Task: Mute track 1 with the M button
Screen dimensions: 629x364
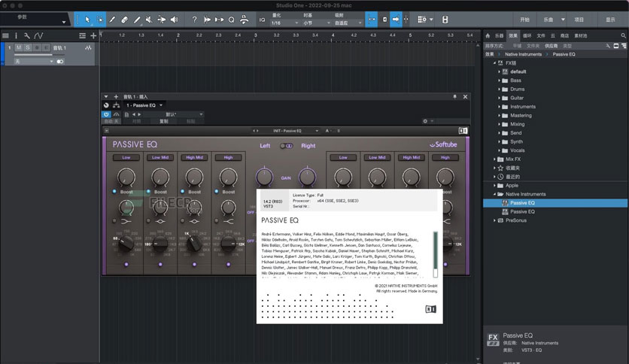Action: [x=19, y=47]
